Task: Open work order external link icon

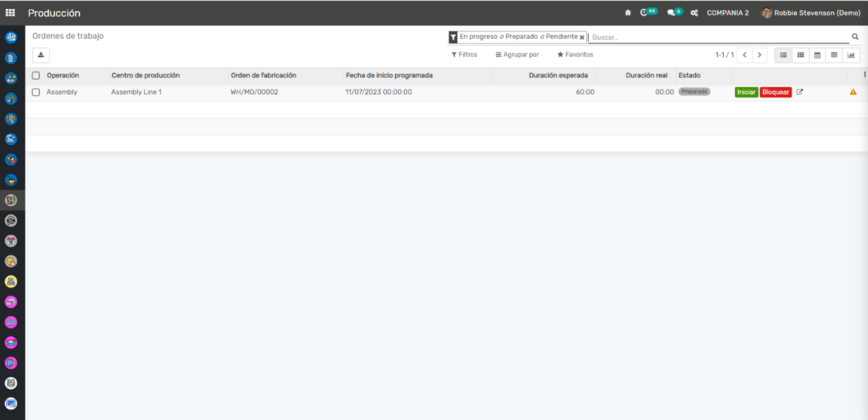Action: point(799,92)
